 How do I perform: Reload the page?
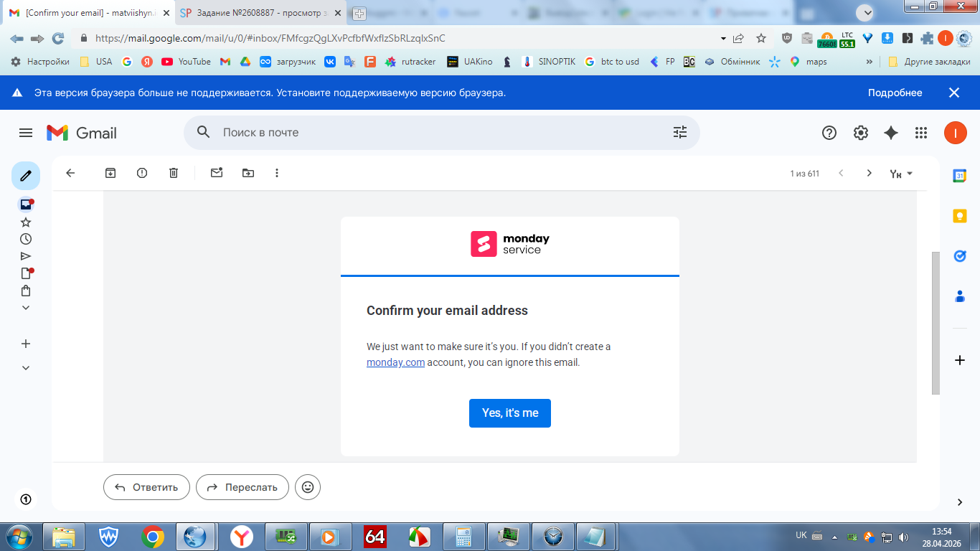pyautogui.click(x=58, y=39)
